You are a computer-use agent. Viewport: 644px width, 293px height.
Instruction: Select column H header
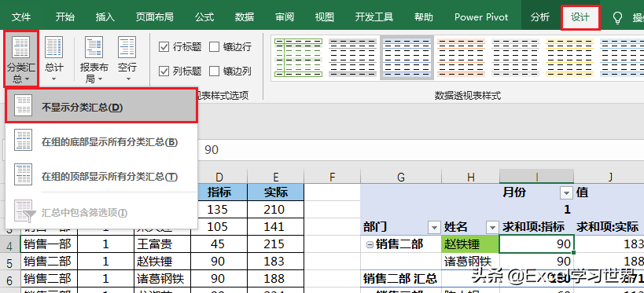click(x=471, y=178)
